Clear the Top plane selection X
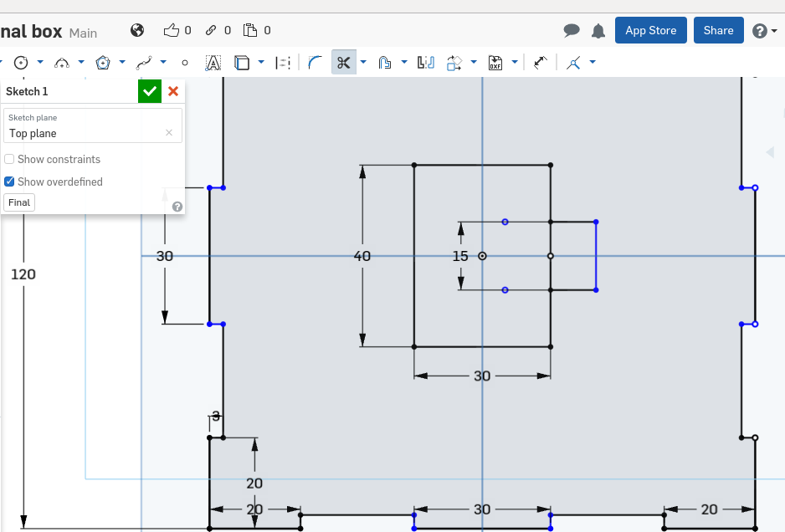This screenshot has height=532, width=785. [169, 133]
